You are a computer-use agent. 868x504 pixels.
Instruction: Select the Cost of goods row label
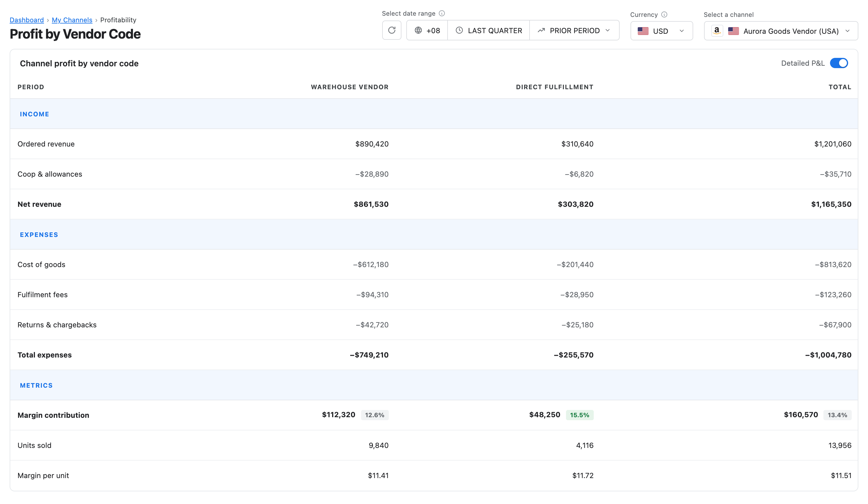[41, 265]
